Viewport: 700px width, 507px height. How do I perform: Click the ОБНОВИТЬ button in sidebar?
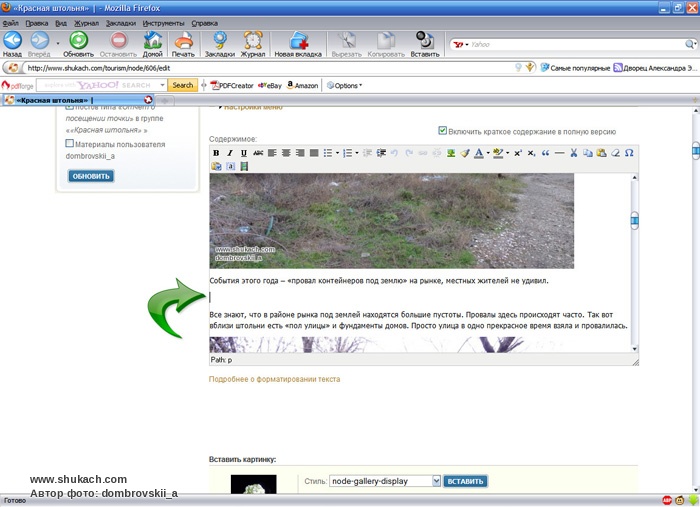(91, 176)
